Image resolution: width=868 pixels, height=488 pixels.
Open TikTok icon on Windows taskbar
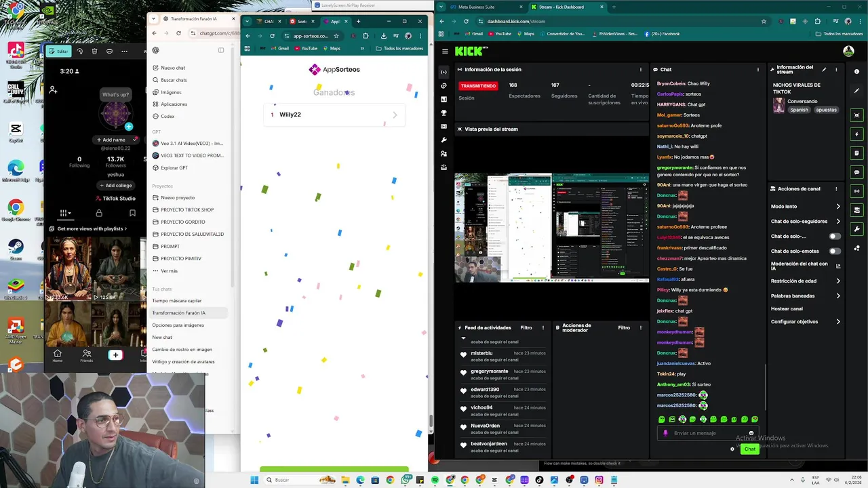539,480
